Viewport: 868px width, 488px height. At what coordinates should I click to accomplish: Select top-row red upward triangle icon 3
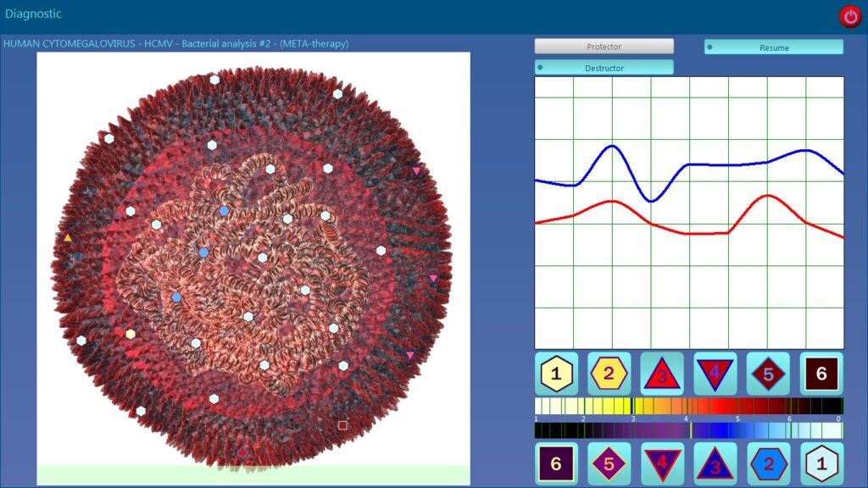[662, 374]
